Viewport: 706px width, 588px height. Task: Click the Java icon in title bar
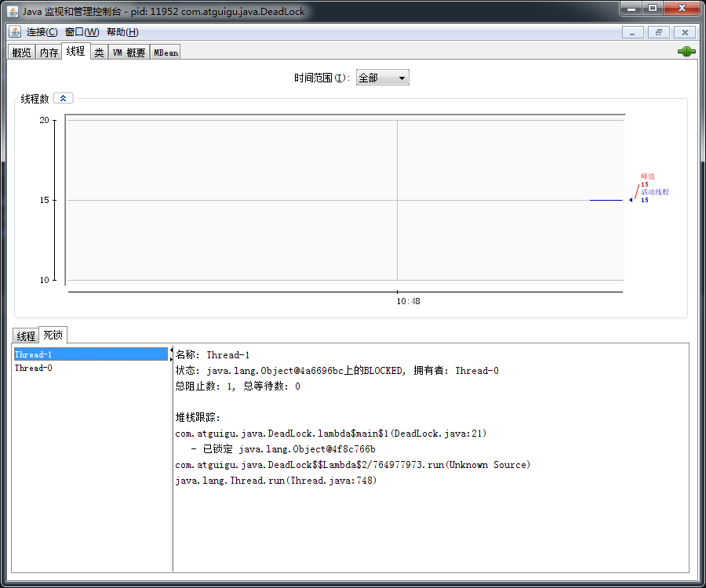(x=13, y=12)
